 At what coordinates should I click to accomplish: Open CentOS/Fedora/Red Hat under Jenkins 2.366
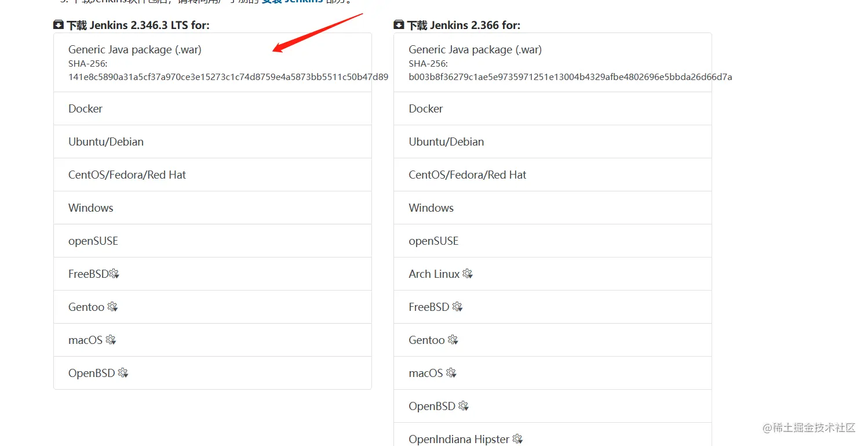(553, 175)
